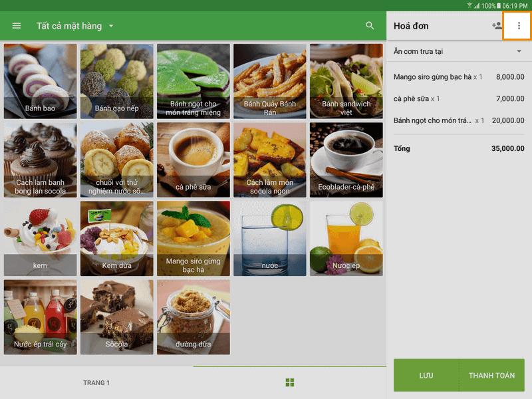Check the battery icon in status bar
This screenshot has height=399, width=532.
(x=498, y=5)
